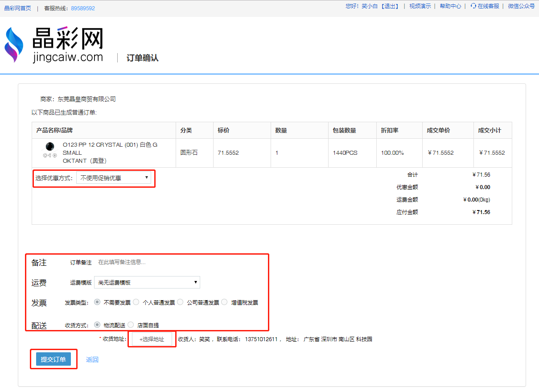539x392 pixels.
Task: Click the 晶彩网 flame logo icon
Action: 13,45
